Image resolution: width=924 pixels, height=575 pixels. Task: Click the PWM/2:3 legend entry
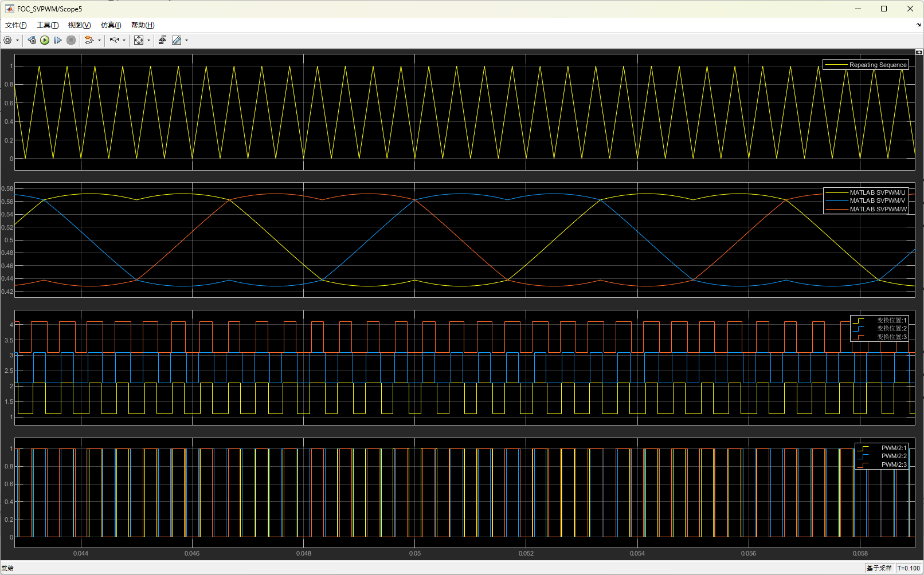pos(882,464)
